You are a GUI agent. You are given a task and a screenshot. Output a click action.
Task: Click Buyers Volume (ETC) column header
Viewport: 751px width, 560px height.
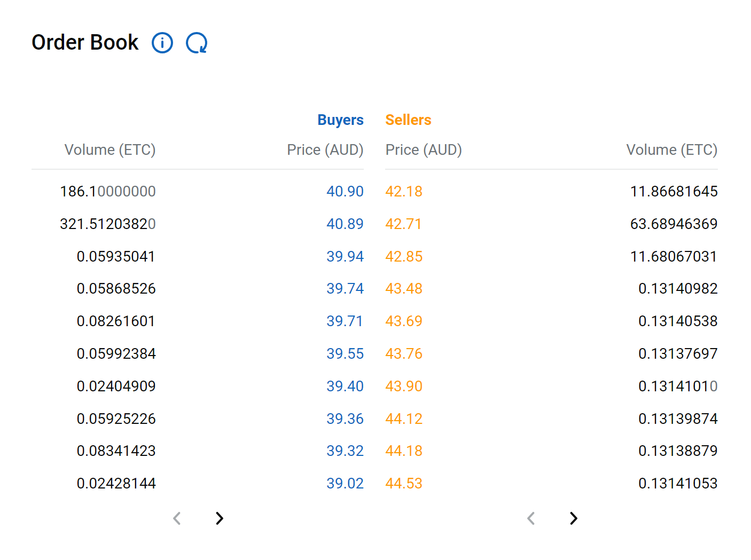coord(110,150)
